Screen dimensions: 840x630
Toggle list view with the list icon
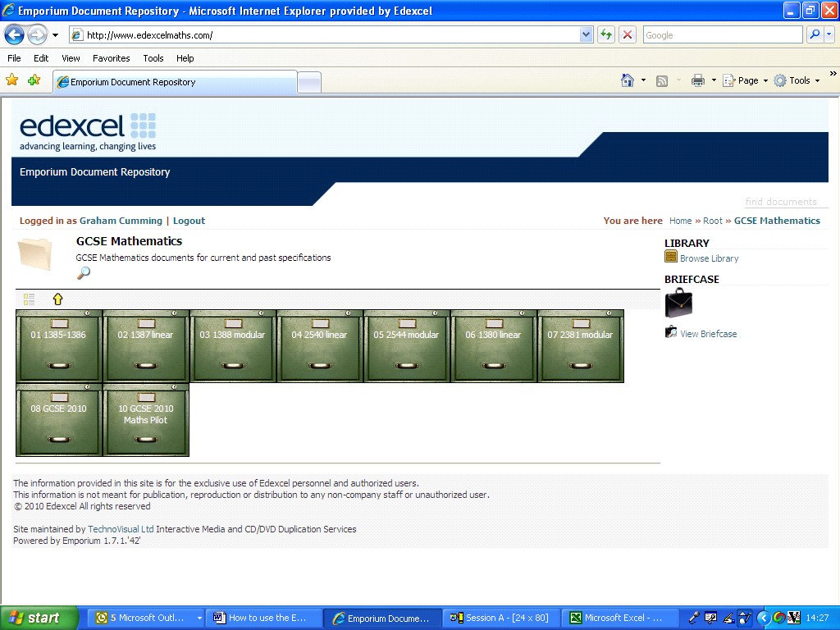coord(28,299)
